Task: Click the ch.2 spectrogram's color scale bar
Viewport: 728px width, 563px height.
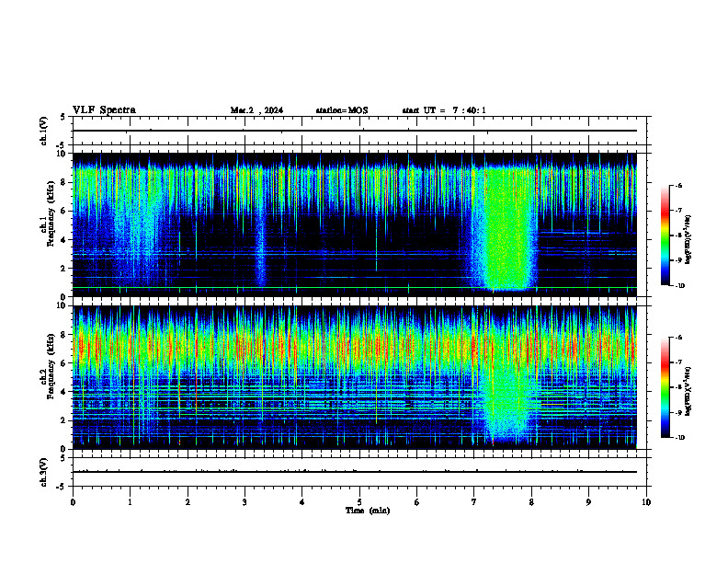Action: (x=665, y=387)
